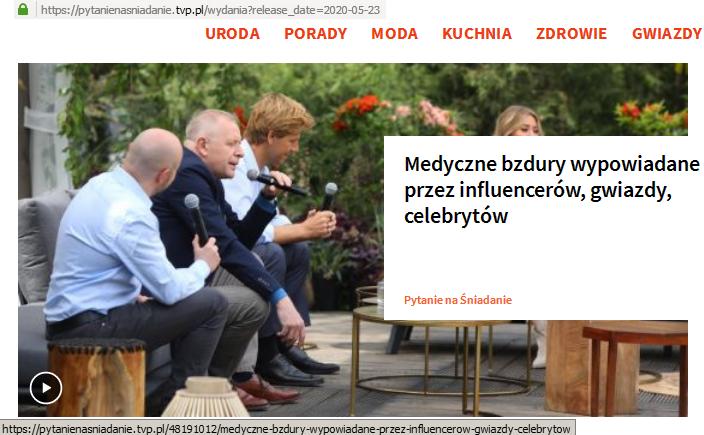Open the GWIAZDY menu item
704x435 pixels.
coord(667,34)
